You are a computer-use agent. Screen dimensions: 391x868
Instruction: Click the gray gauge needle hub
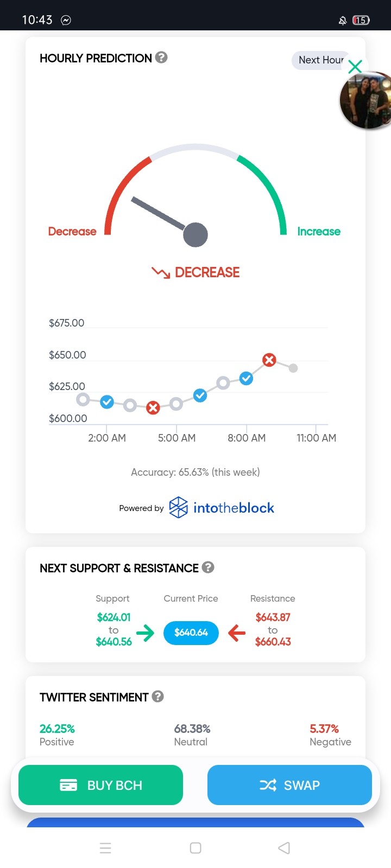[195, 235]
